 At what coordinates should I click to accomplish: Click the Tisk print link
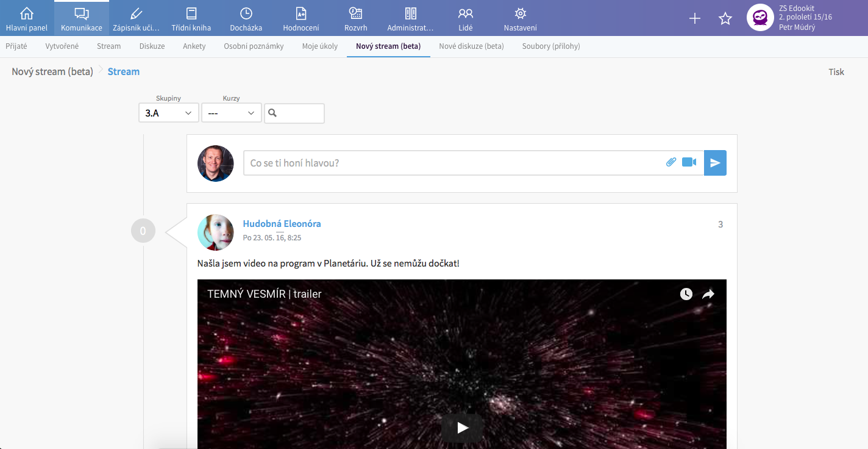click(836, 72)
